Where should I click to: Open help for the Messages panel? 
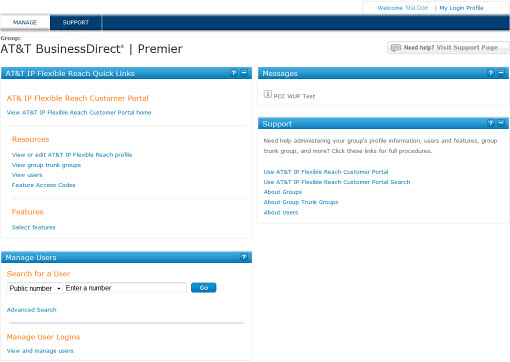(x=491, y=73)
